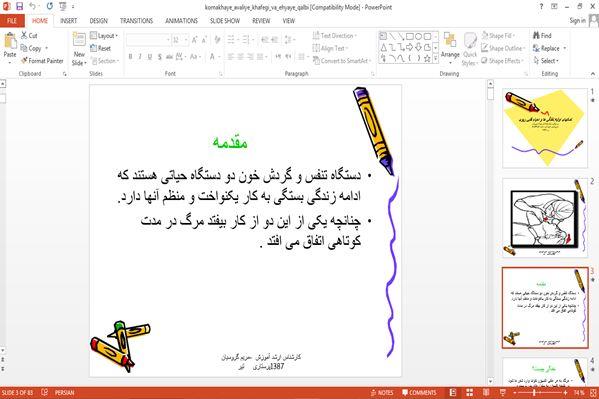Toggle Underline formatting
Viewport: 599px width, 399px height.
[150, 57]
